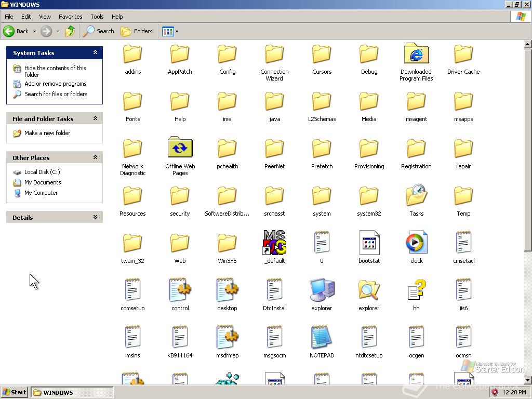Viewport: 532px width, 399px height.
Task: Select the file named 0
Action: pos(322,242)
